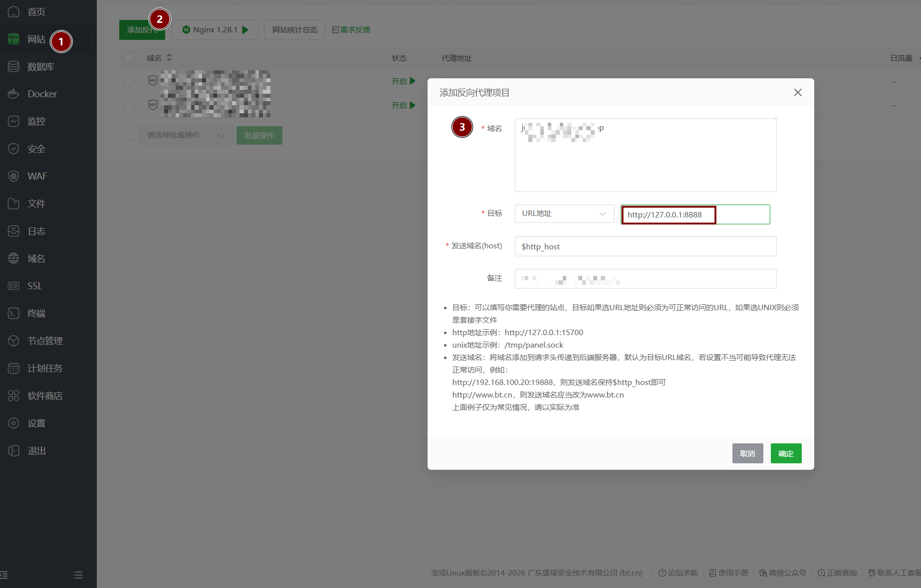Toggle the select-all checkbox in table header
Image resolution: width=921 pixels, height=588 pixels.
pos(129,58)
